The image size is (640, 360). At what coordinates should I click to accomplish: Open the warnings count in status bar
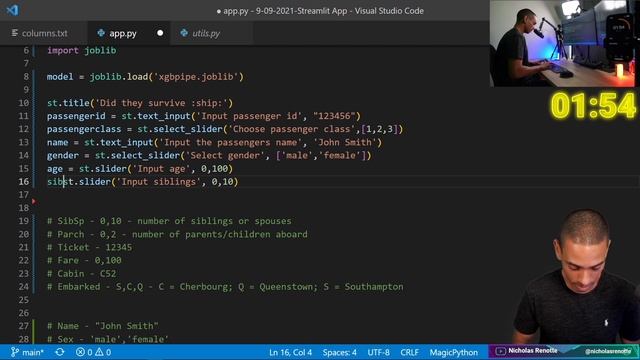tap(103, 352)
